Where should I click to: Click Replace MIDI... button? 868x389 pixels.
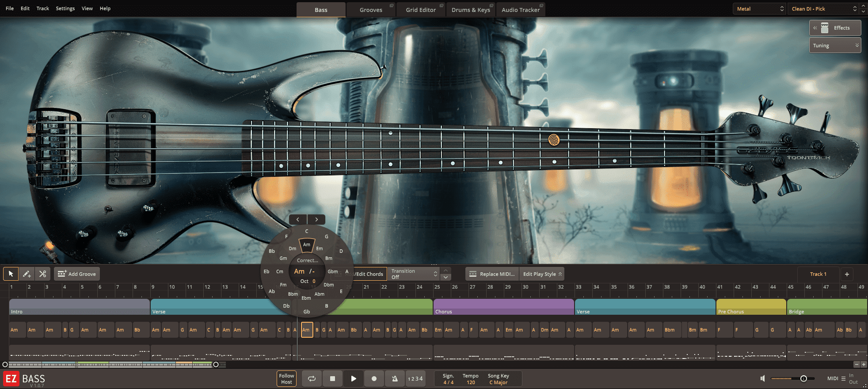pos(492,274)
